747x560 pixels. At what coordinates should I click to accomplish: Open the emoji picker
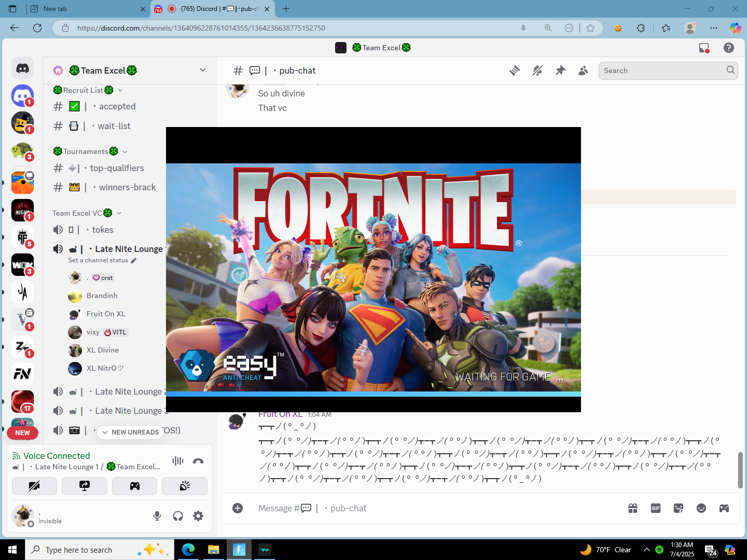pos(701,508)
